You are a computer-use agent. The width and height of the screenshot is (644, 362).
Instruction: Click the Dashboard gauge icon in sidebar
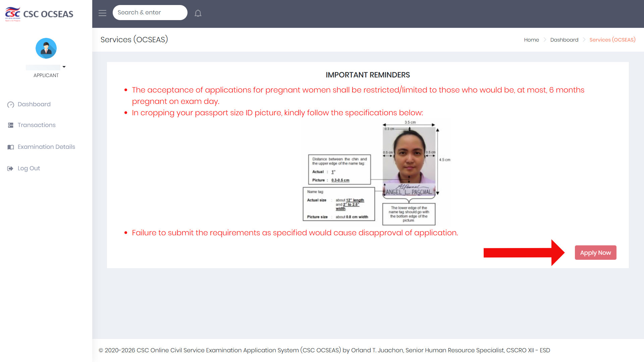[x=11, y=105]
